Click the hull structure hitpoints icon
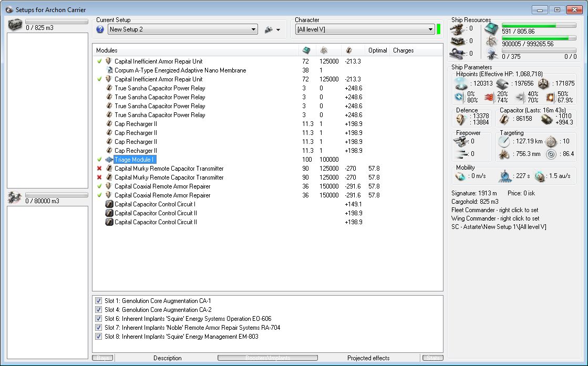This screenshot has height=366, width=588. [543, 83]
